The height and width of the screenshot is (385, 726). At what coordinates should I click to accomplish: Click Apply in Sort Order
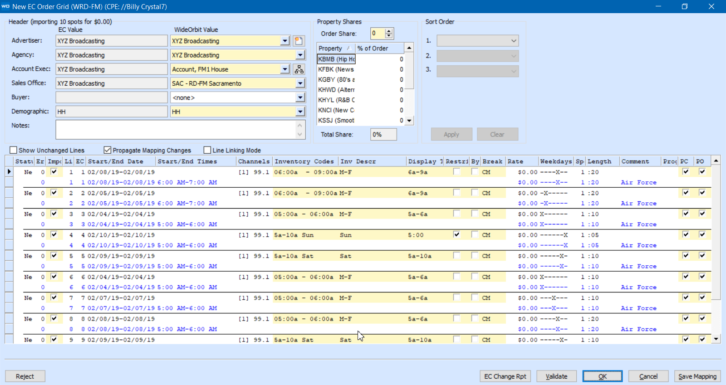pyautogui.click(x=451, y=134)
